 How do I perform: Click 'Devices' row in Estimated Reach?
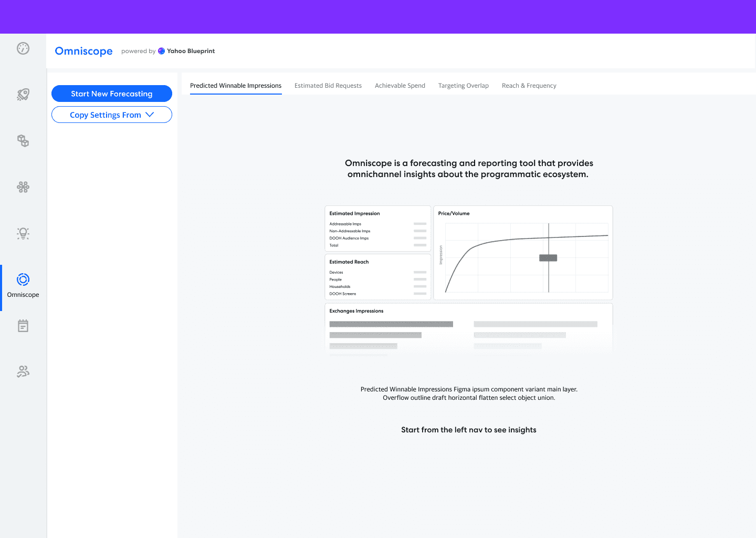378,272
